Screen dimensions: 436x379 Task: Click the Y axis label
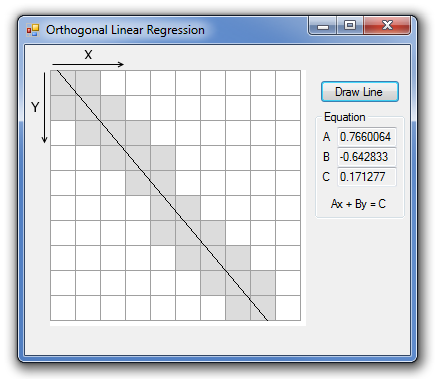tap(35, 107)
